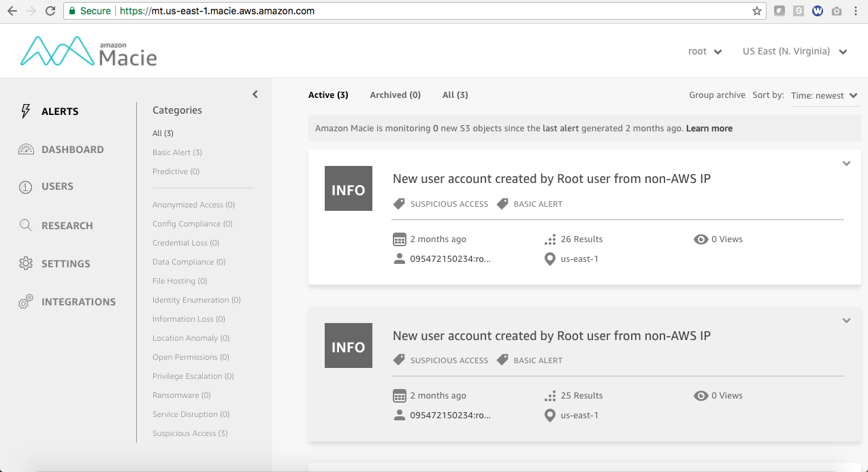
Task: Open the Integrations section in sidebar
Action: coord(79,302)
